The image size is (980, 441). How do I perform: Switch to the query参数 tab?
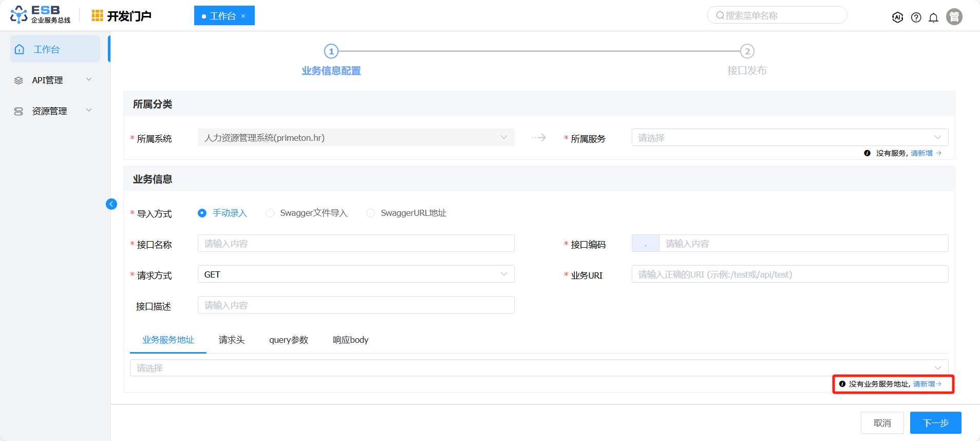click(289, 340)
